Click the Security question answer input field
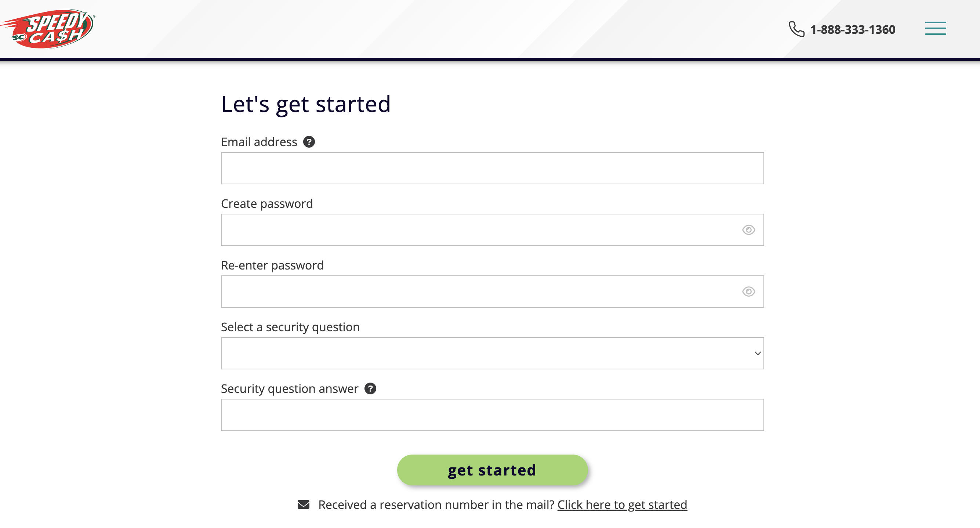This screenshot has width=980, height=528. [492, 415]
